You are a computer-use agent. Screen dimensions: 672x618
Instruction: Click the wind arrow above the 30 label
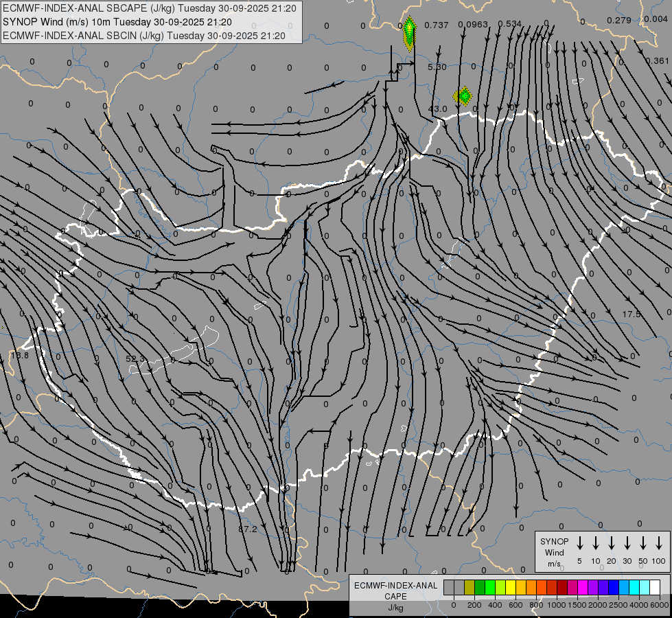627,543
